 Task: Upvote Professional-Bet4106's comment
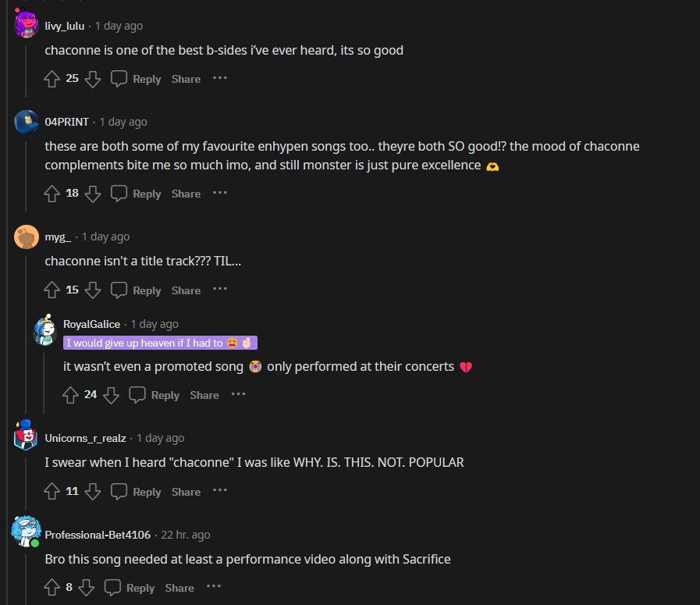pos(52,588)
